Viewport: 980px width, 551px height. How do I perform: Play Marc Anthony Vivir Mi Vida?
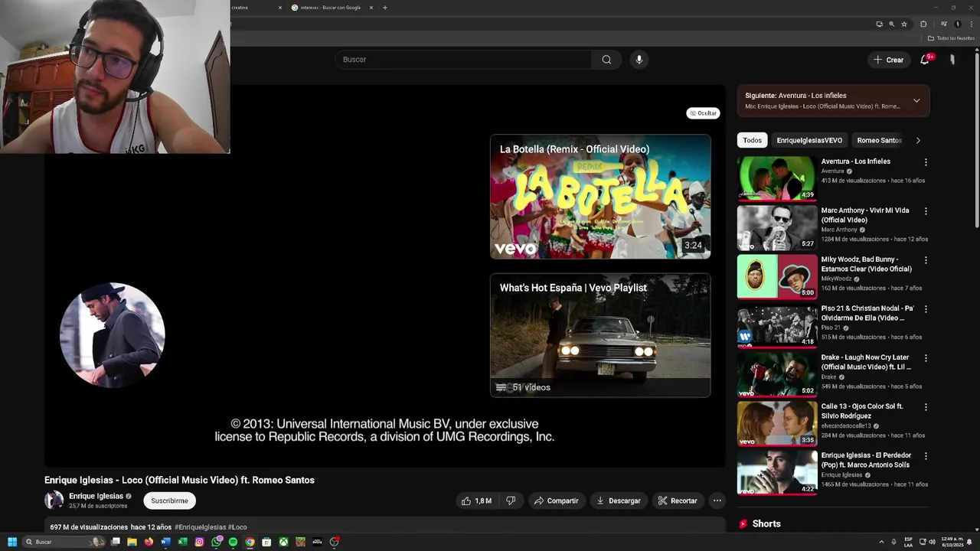776,227
